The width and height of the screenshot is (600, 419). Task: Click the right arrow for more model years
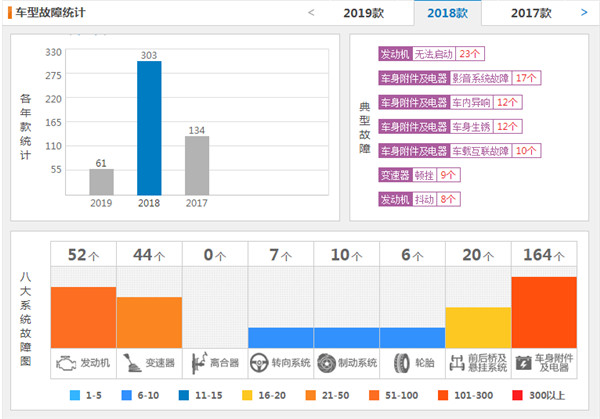point(584,13)
